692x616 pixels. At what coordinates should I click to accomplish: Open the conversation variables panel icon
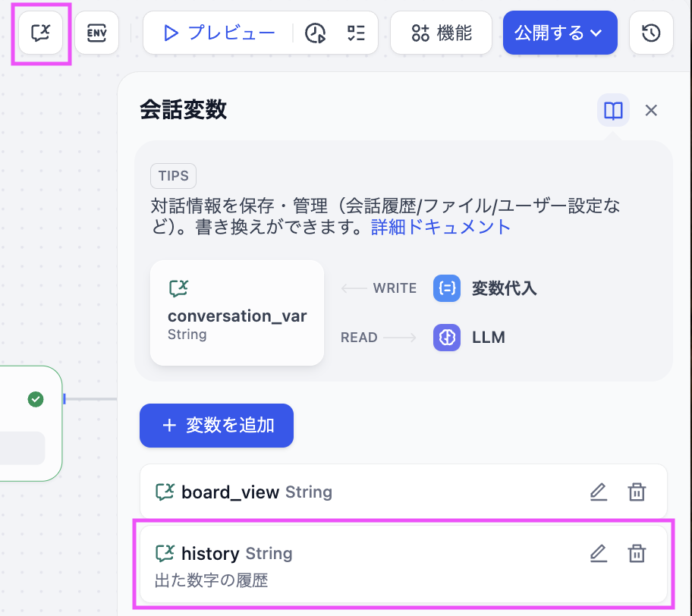tap(41, 33)
